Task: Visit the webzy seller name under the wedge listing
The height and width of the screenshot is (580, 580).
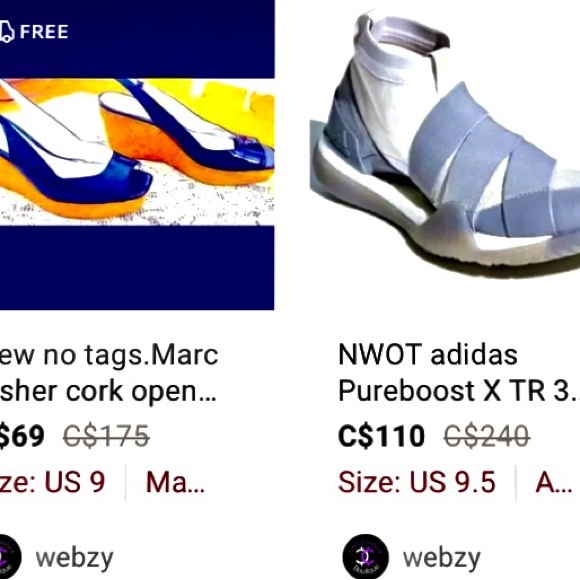Action: [74, 559]
